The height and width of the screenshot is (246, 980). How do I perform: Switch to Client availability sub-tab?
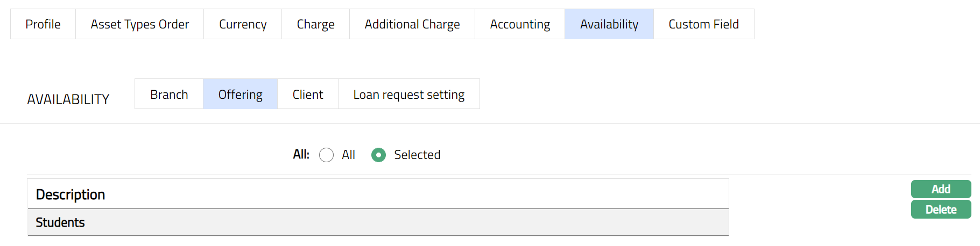308,95
